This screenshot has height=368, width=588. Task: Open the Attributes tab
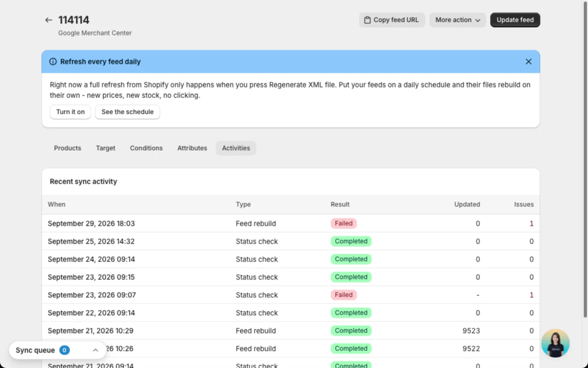coord(192,148)
